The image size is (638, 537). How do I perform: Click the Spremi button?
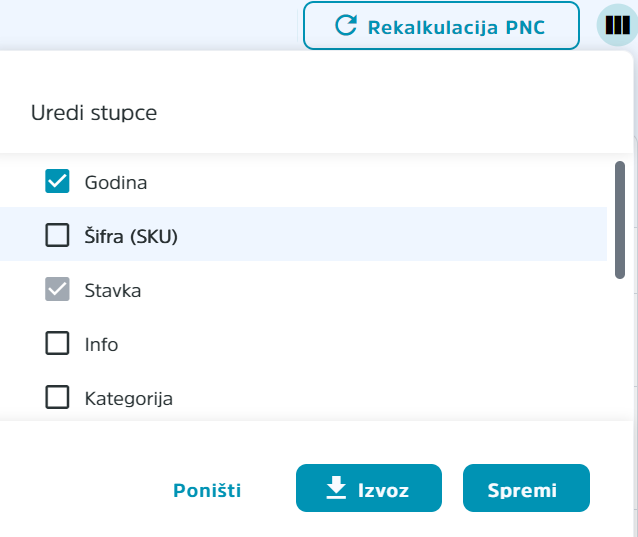(x=526, y=488)
